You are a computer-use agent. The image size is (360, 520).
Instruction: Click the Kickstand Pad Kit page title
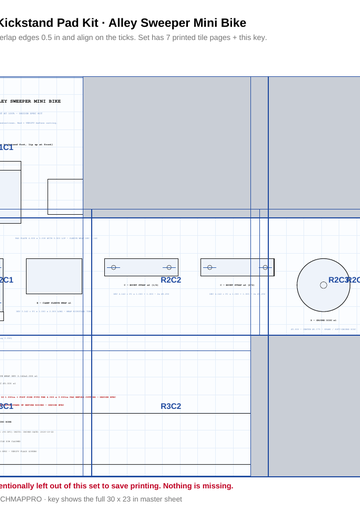click(x=122, y=23)
